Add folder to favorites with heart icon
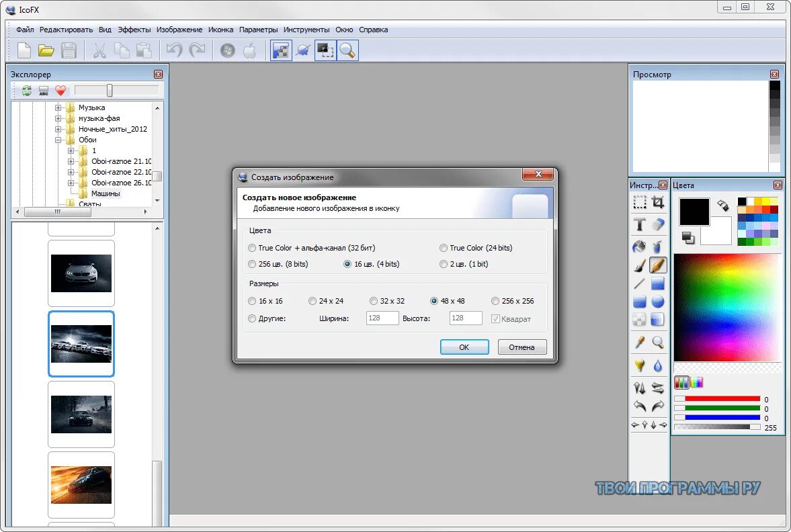This screenshot has height=532, width=791. click(x=60, y=91)
